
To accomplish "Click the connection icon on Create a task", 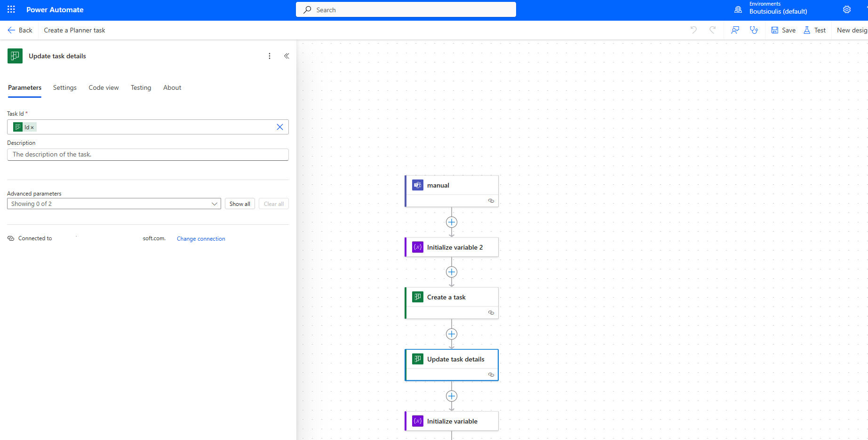I will pyautogui.click(x=491, y=313).
